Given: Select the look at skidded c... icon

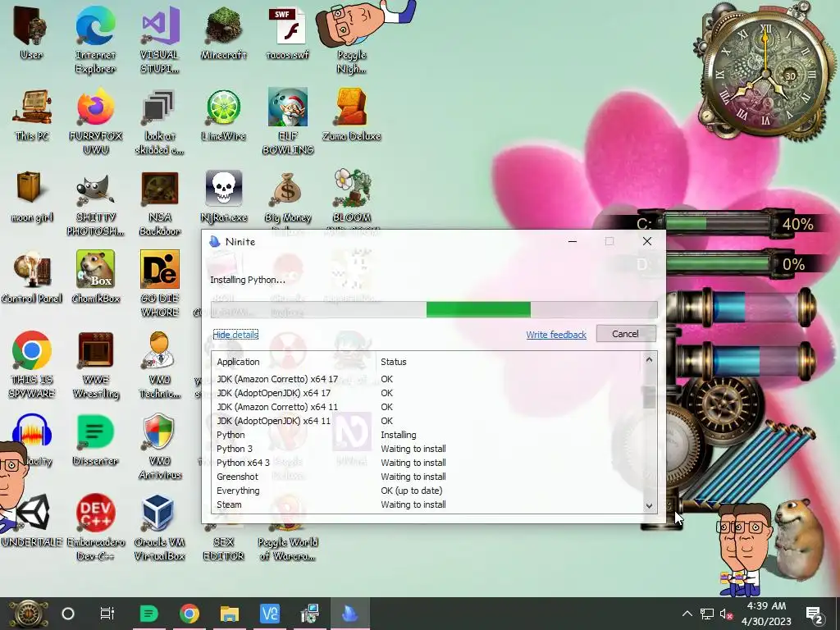Looking at the screenshot, I should click(x=160, y=122).
